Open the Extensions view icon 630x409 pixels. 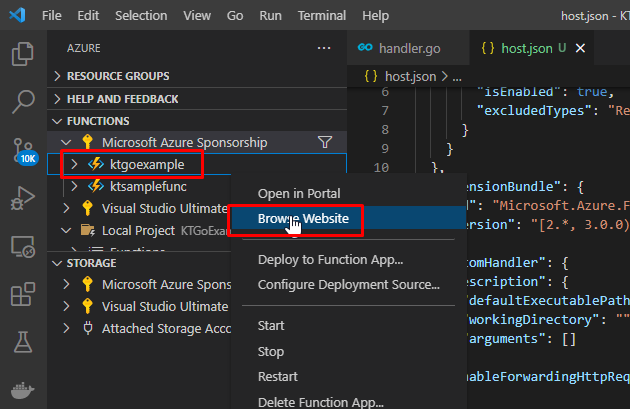tap(22, 294)
